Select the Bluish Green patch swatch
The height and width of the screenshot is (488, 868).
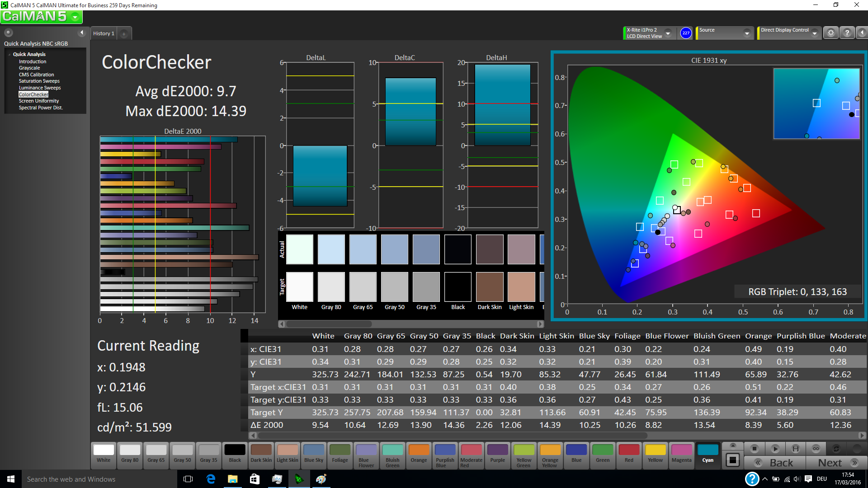click(392, 455)
